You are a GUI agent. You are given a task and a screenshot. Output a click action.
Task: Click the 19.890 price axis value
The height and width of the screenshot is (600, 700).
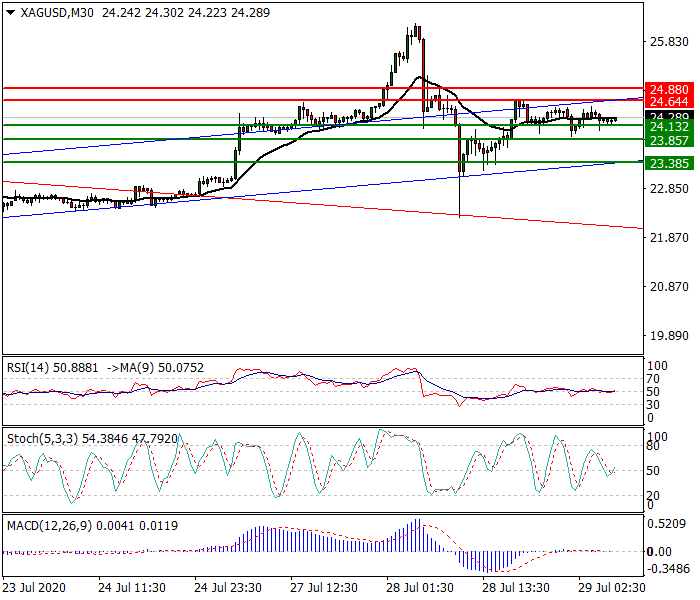click(x=669, y=336)
